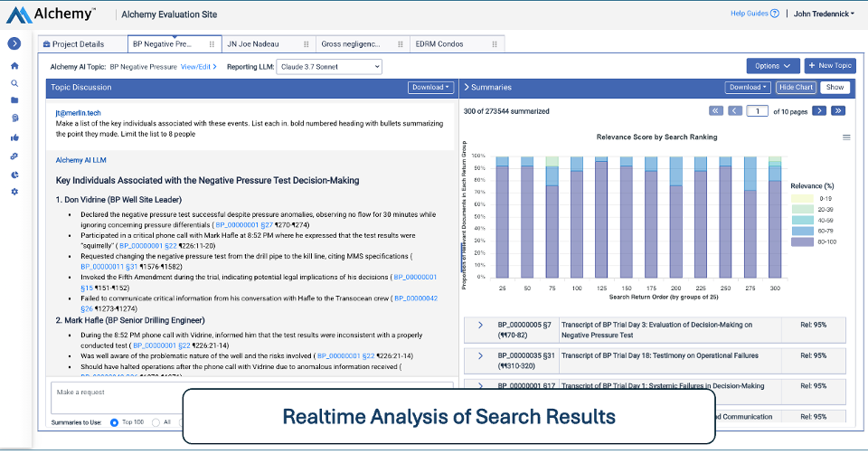Go to previous summaries page
The image size is (868, 454).
coord(734,110)
